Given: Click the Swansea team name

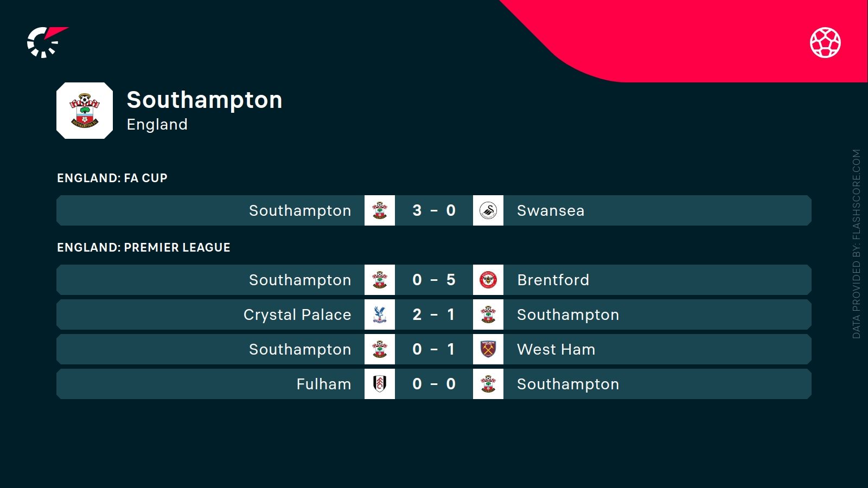Looking at the screenshot, I should (551, 210).
